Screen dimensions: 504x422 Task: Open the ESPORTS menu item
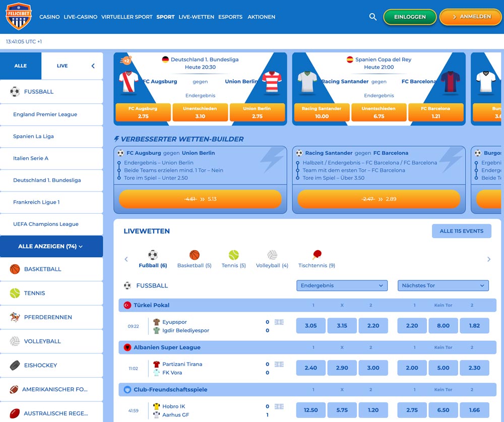[230, 17]
